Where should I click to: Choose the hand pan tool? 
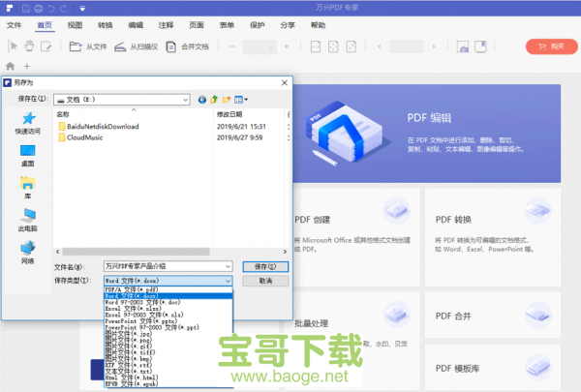tap(29, 45)
